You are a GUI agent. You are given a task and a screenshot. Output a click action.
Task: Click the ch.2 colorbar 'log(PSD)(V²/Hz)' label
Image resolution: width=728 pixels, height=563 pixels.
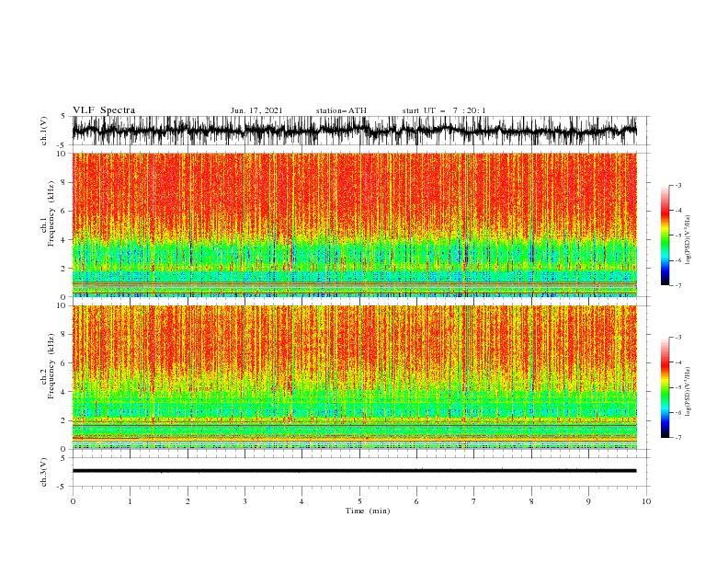pyautogui.click(x=688, y=392)
